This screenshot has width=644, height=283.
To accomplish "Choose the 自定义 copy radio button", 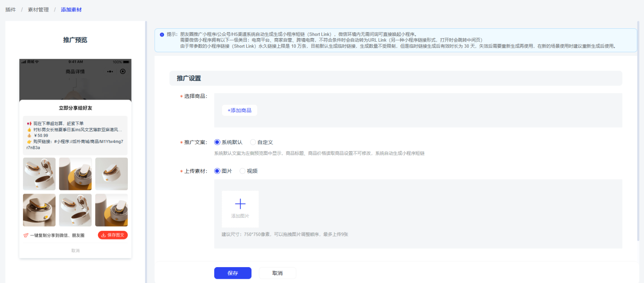I will click(253, 142).
